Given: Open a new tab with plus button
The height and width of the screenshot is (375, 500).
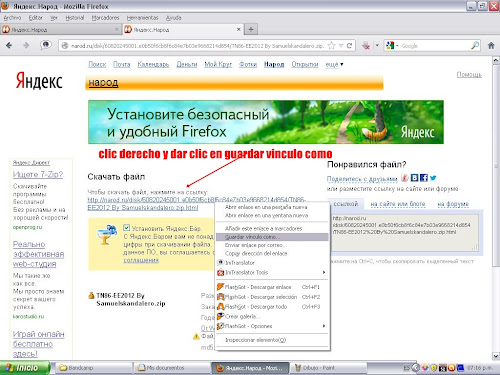Looking at the screenshot, I should coord(251,30).
